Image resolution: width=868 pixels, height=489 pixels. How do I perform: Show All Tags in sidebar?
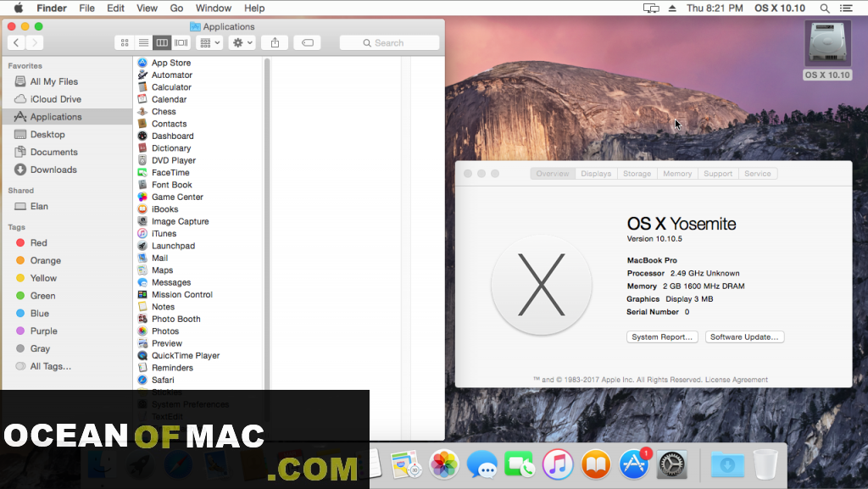pyautogui.click(x=50, y=367)
